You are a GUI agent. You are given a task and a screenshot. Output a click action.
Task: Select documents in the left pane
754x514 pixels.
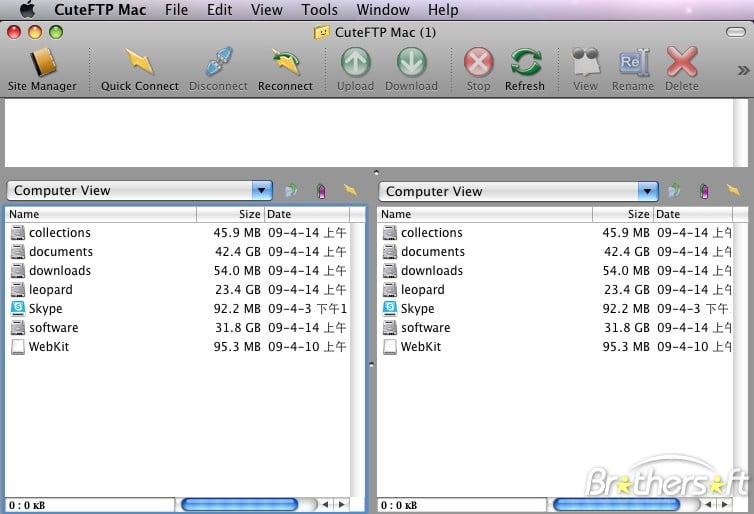[x=178, y=251]
